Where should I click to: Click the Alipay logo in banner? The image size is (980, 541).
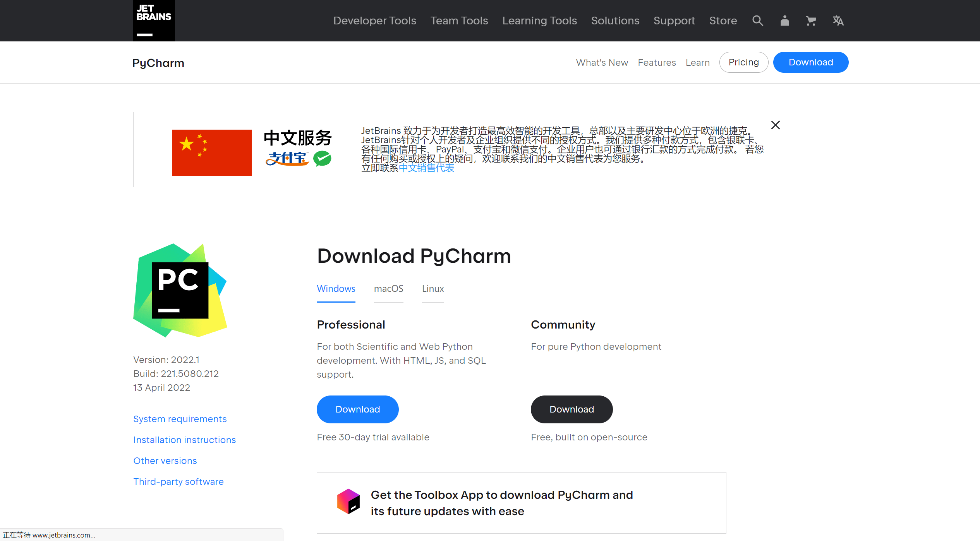(x=287, y=159)
